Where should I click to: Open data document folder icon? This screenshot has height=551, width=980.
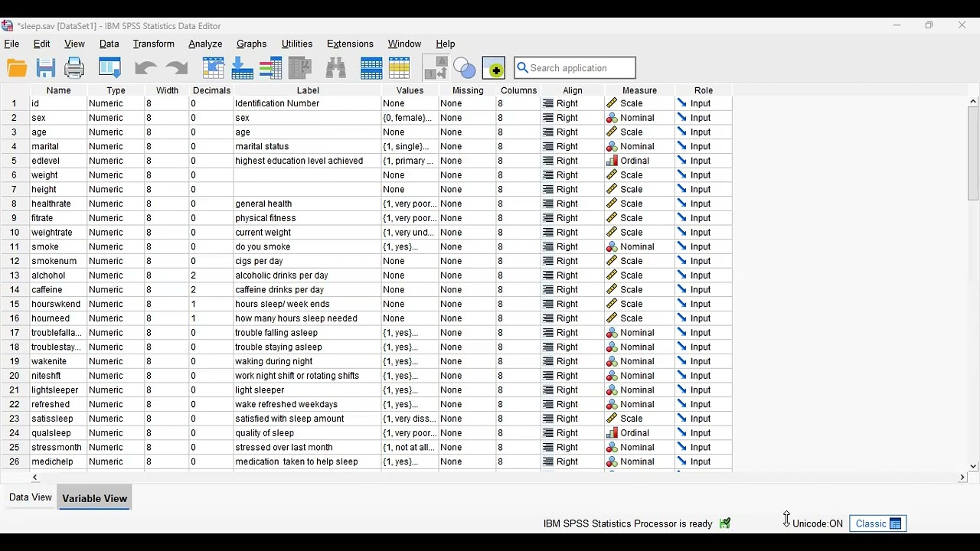(x=17, y=68)
